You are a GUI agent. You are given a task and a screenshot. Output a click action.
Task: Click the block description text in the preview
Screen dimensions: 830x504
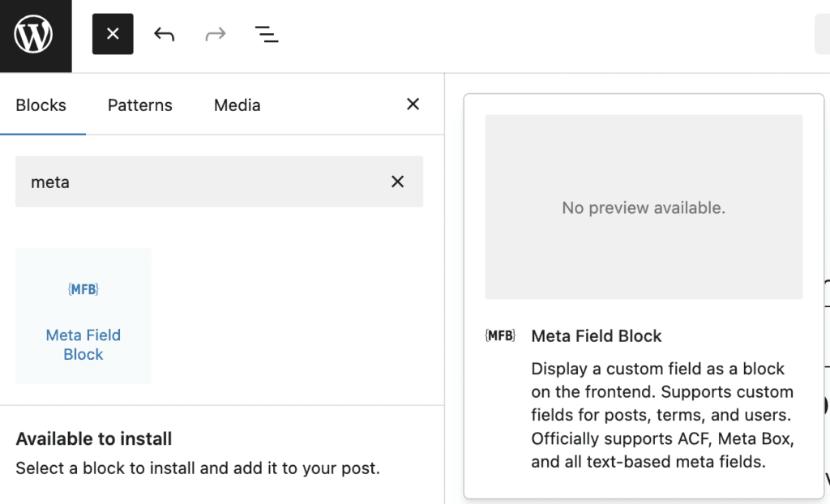click(661, 415)
